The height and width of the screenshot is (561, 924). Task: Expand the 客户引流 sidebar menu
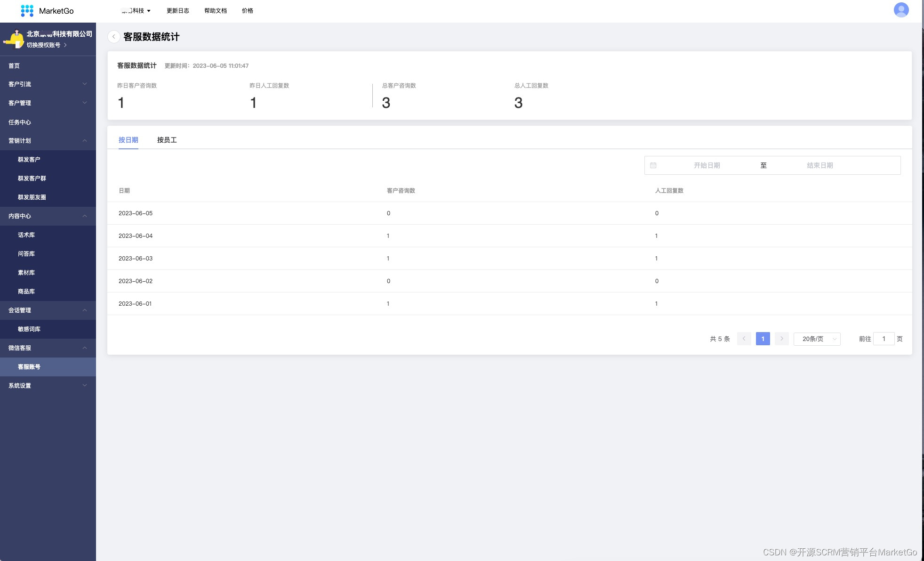48,84
